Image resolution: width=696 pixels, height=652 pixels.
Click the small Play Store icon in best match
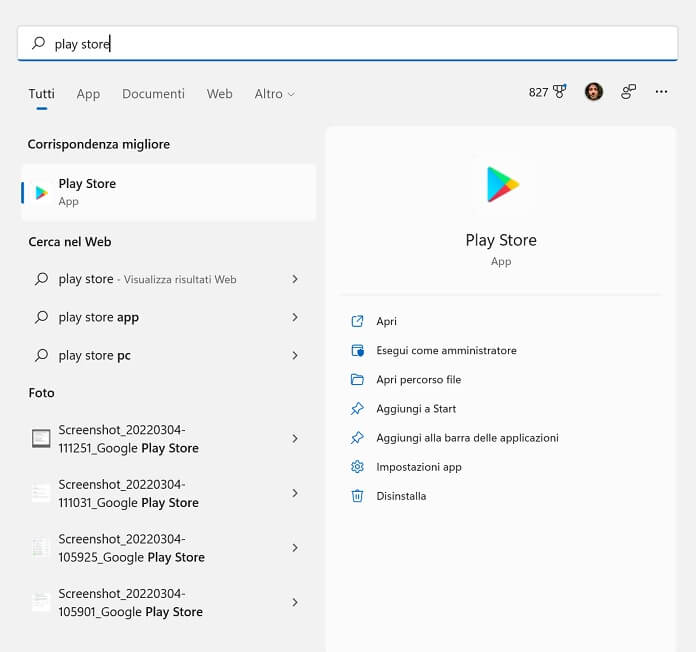coord(41,193)
